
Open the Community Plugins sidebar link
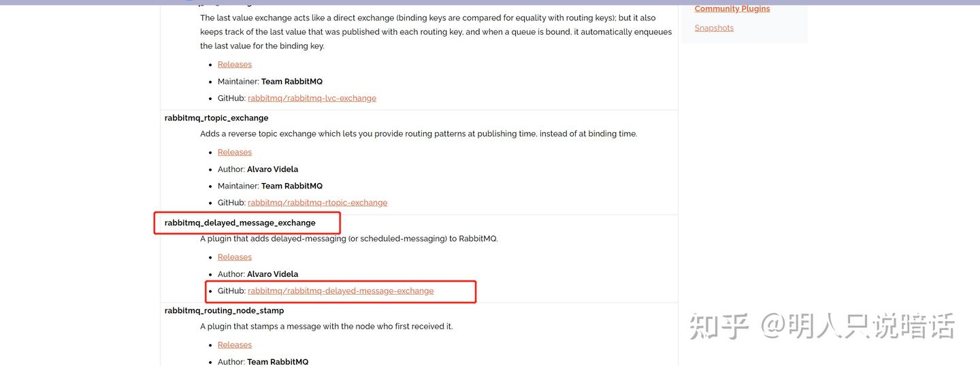[732, 9]
